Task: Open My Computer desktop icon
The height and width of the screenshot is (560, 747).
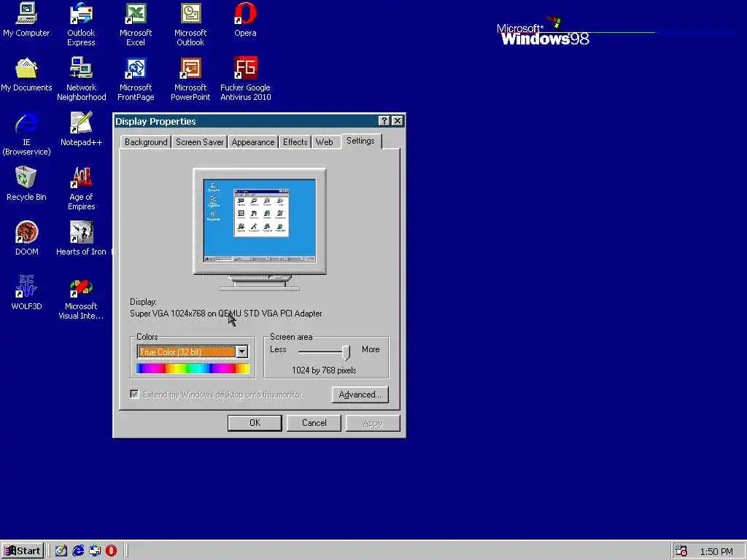Action: [26, 20]
